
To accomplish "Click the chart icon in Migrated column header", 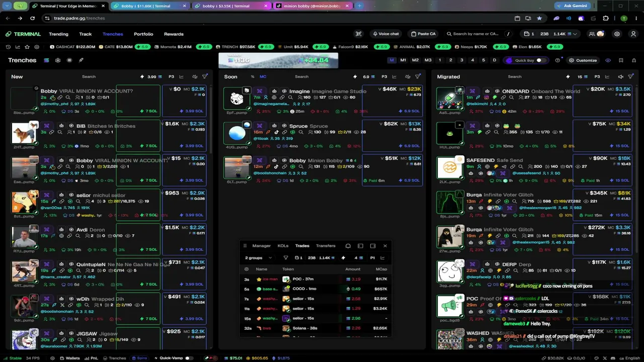I will (607, 77).
